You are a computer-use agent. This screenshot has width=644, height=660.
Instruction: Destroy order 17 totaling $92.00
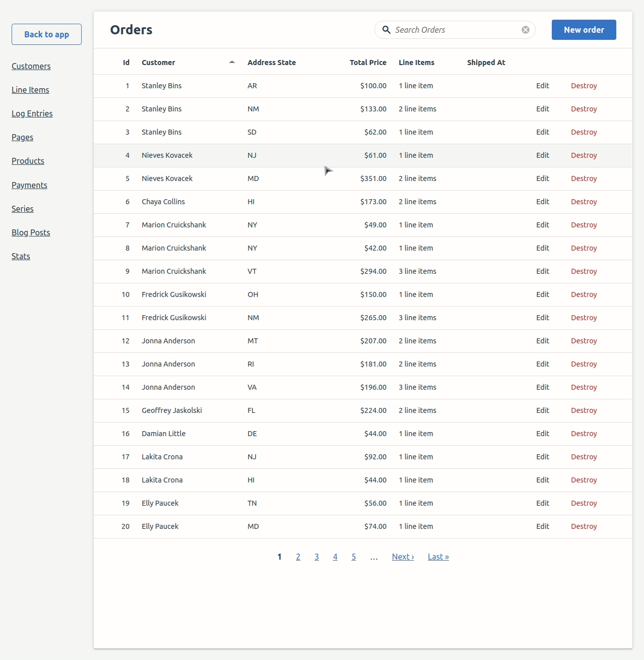coord(584,457)
